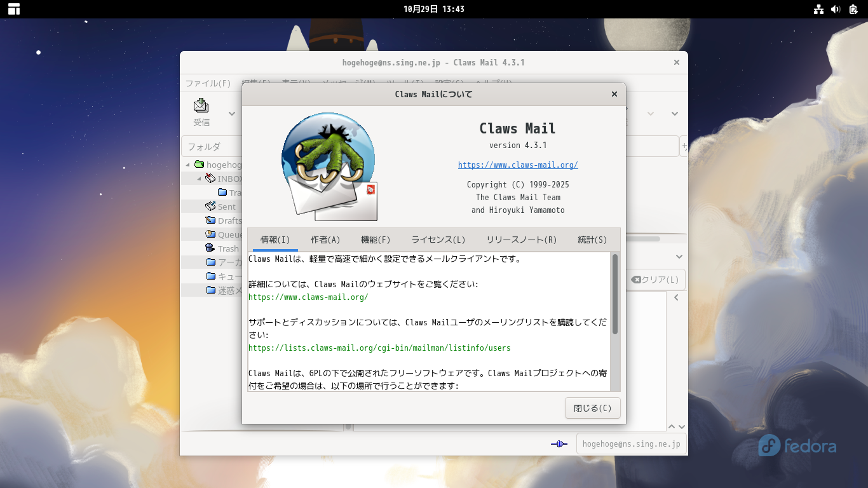The width and height of the screenshot is (868, 488).
Task: Click the blue folder icon beside アーカ
Action: pos(211,262)
